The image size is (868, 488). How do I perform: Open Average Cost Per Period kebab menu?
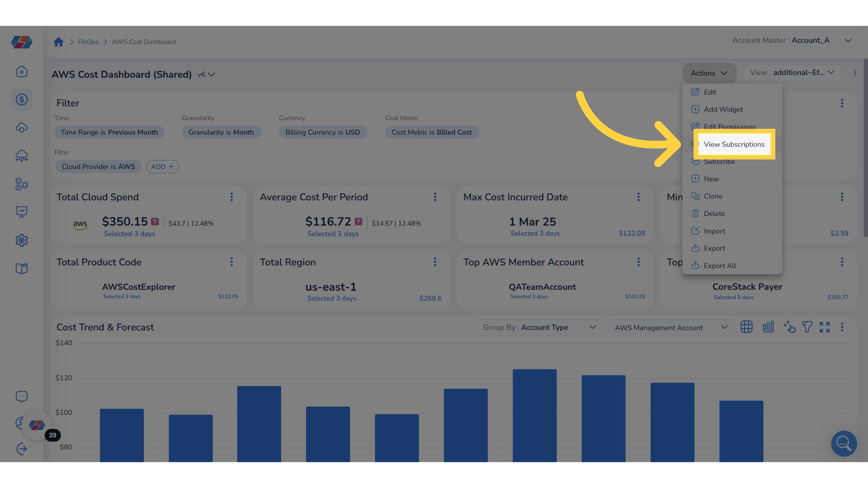pos(435,197)
